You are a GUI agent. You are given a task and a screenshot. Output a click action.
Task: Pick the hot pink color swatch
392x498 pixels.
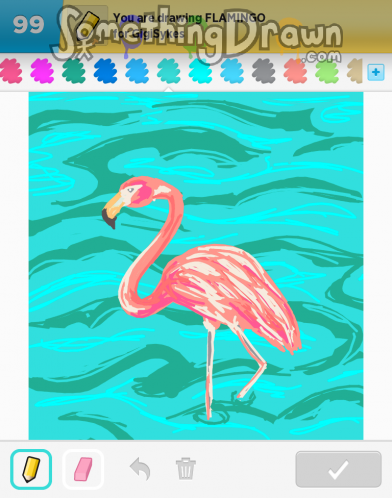[x=11, y=71]
